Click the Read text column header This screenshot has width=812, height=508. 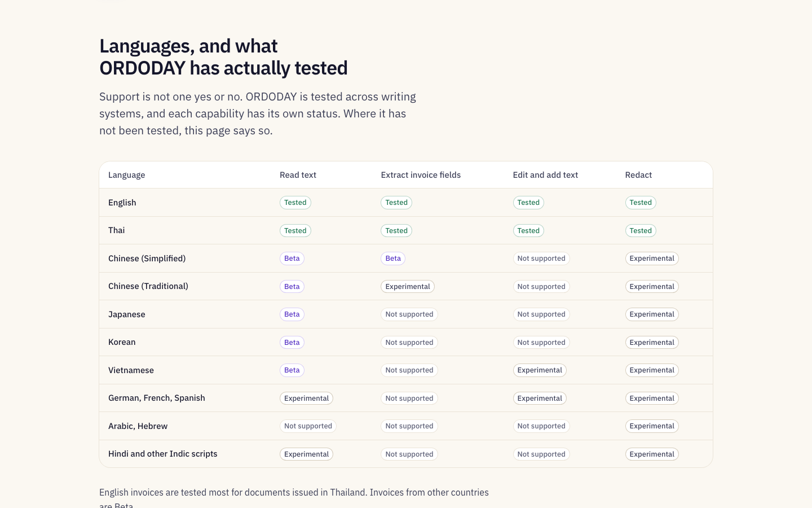click(298, 175)
